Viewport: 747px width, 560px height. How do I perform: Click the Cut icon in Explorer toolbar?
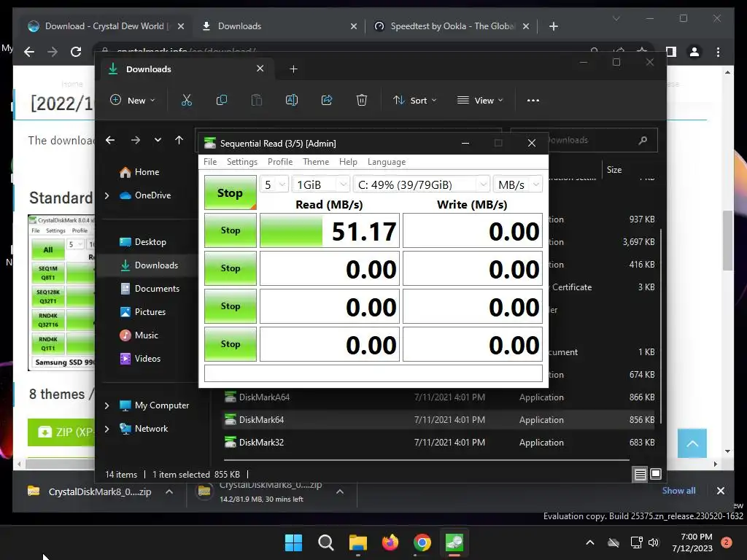click(186, 101)
